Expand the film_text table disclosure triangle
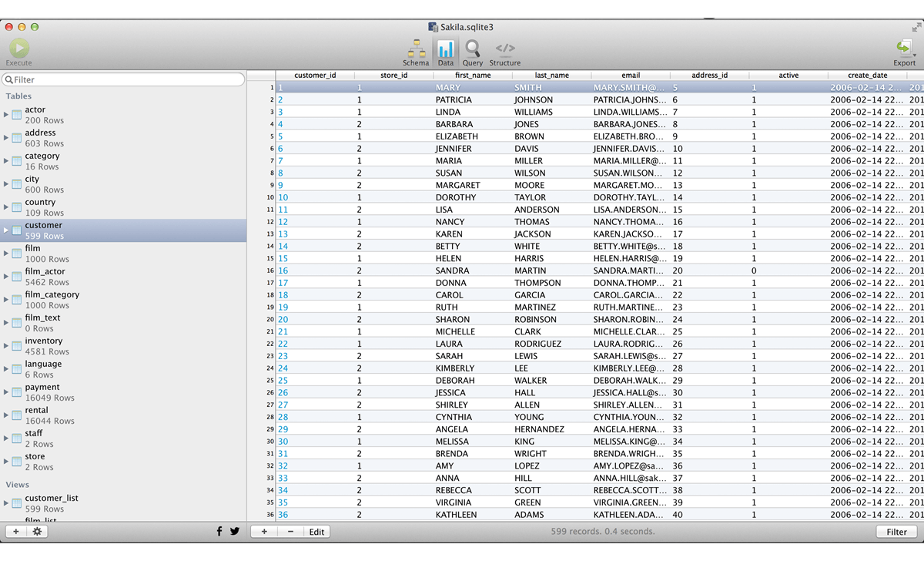Screen dimensions: 924x578 [6, 323]
